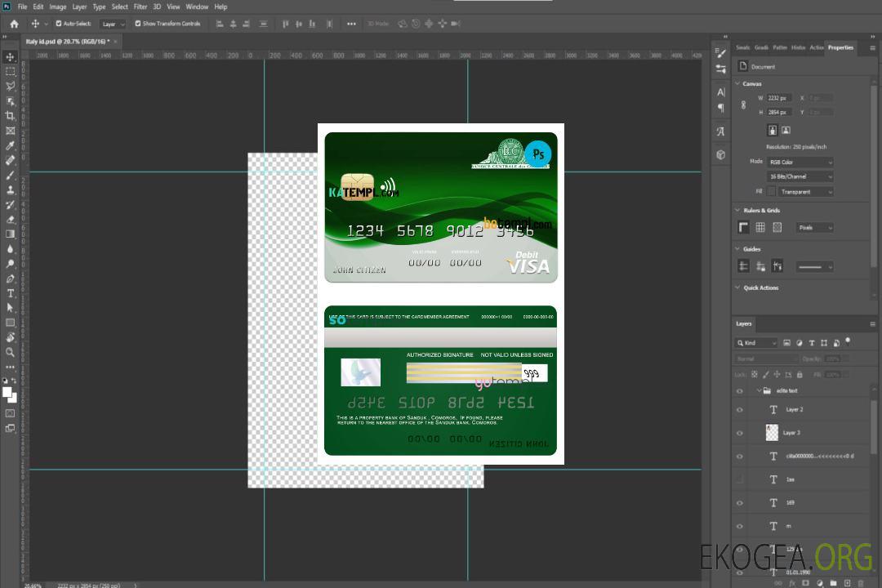Select the Layer 3 thumbnail
This screenshot has width=882, height=588.
tap(772, 433)
